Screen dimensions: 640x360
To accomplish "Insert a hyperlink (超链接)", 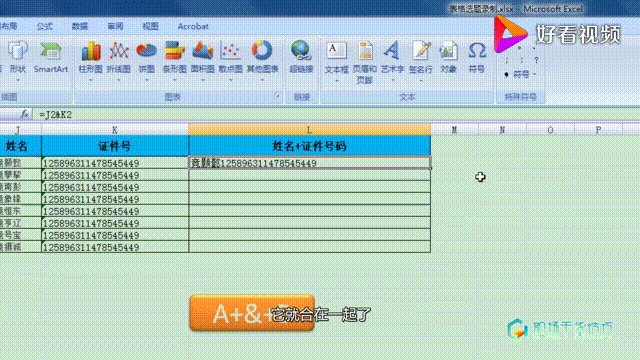I will 301,58.
